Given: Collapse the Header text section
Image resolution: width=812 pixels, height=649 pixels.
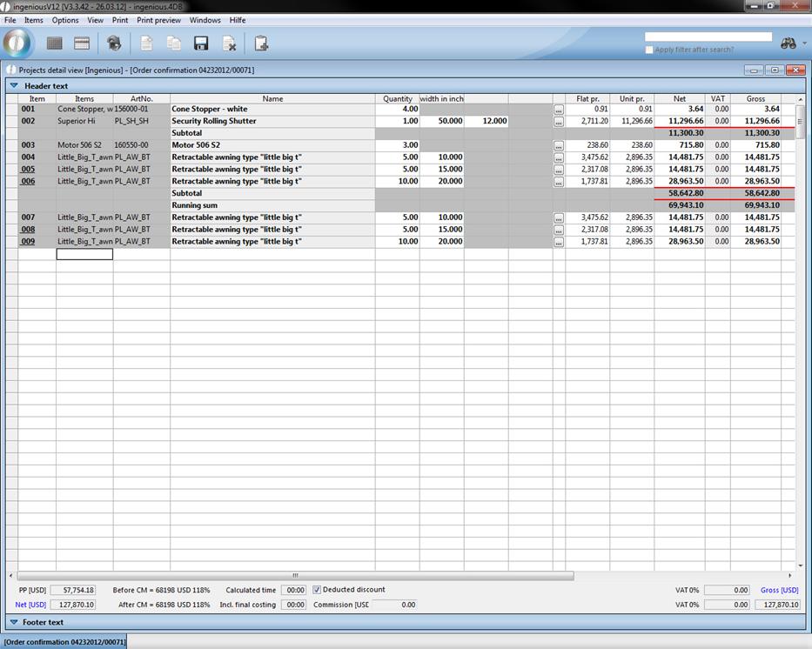Looking at the screenshot, I should pos(14,86).
